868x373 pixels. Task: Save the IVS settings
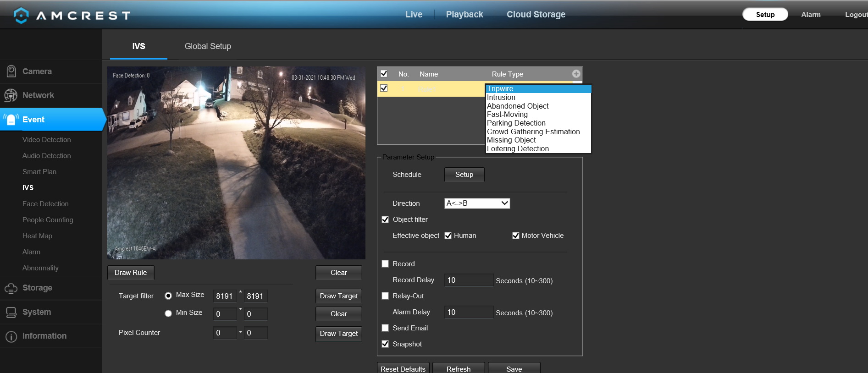(514, 368)
